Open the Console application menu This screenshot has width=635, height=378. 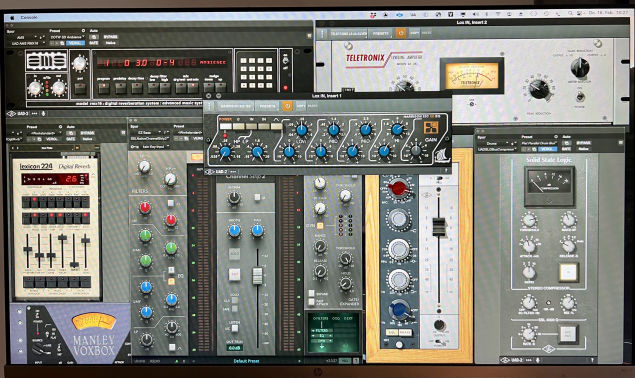[x=29, y=17]
